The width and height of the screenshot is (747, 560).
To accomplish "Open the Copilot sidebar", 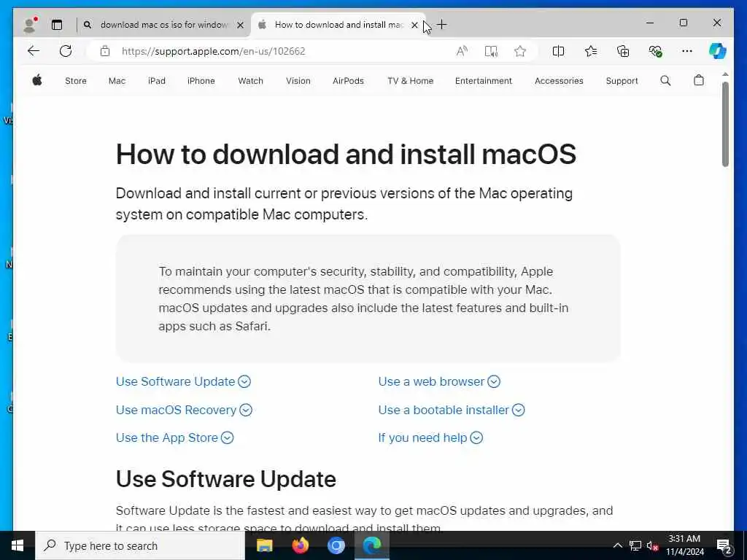I will coord(717,51).
